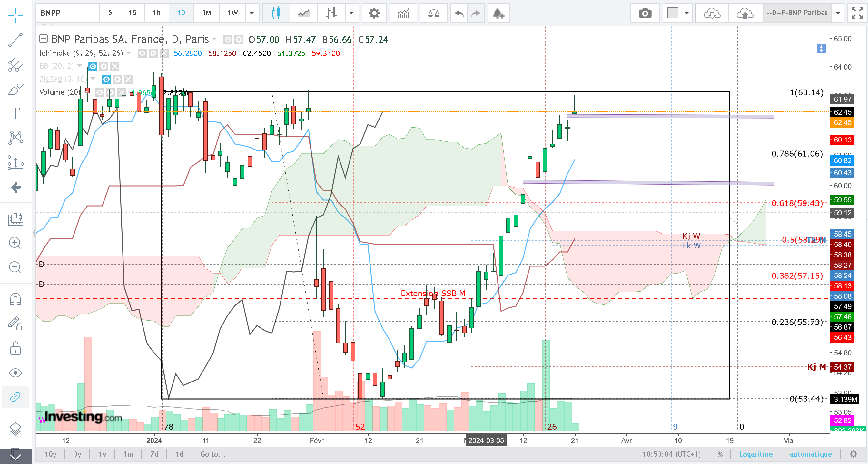This screenshot has width=868, height=464.
Task: Select the trend line drawing tool
Action: (x=15, y=40)
